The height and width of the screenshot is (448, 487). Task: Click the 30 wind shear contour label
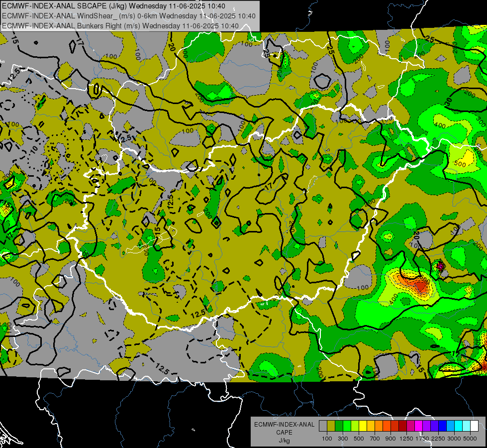coord(448,102)
